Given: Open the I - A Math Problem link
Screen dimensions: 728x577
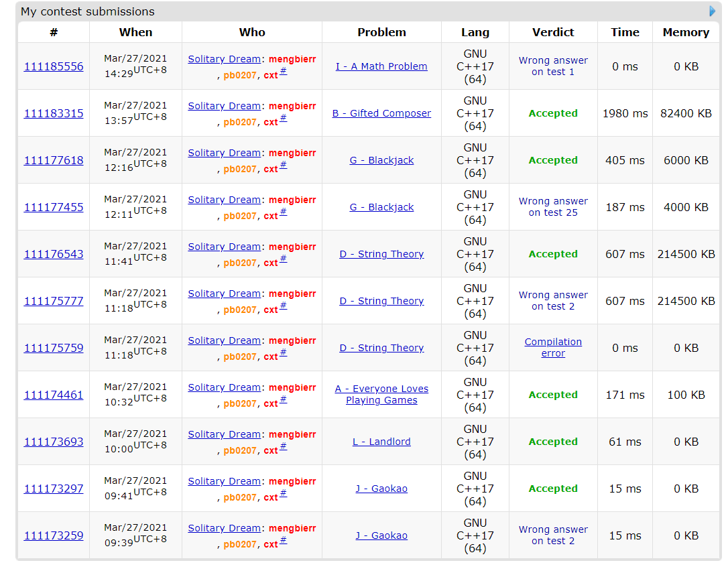Looking at the screenshot, I should tap(381, 66).
